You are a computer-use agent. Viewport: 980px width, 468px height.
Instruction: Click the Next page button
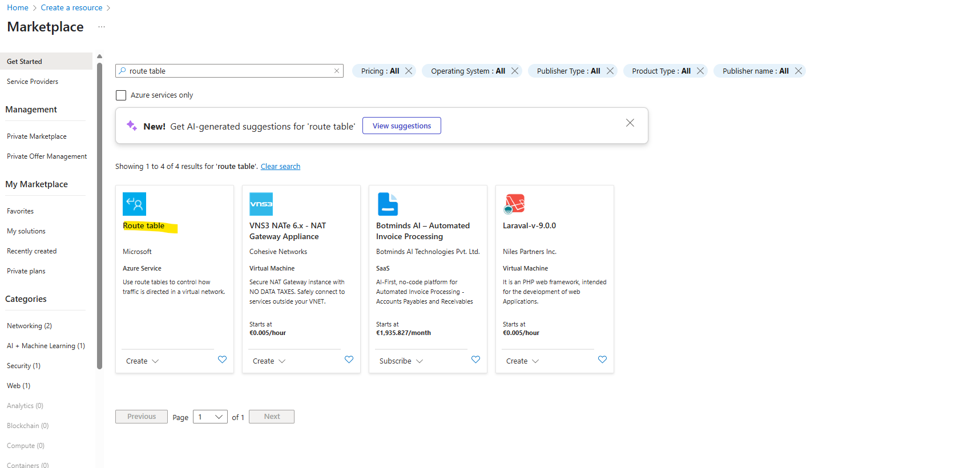(x=272, y=417)
